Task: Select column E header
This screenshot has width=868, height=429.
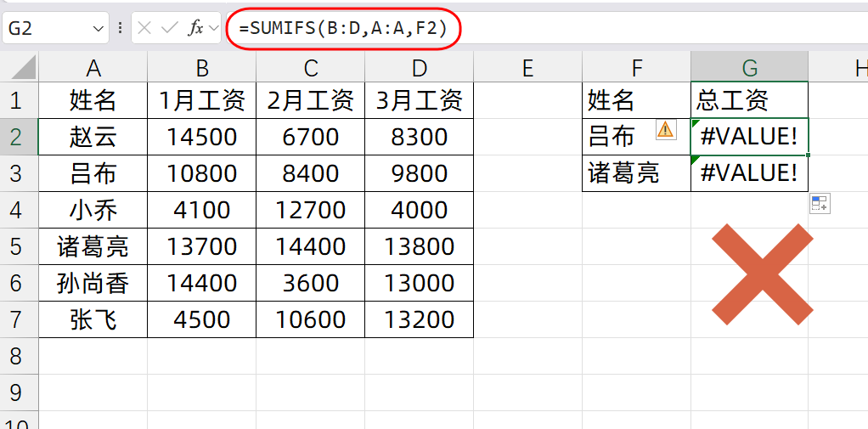Action: pyautogui.click(x=527, y=67)
